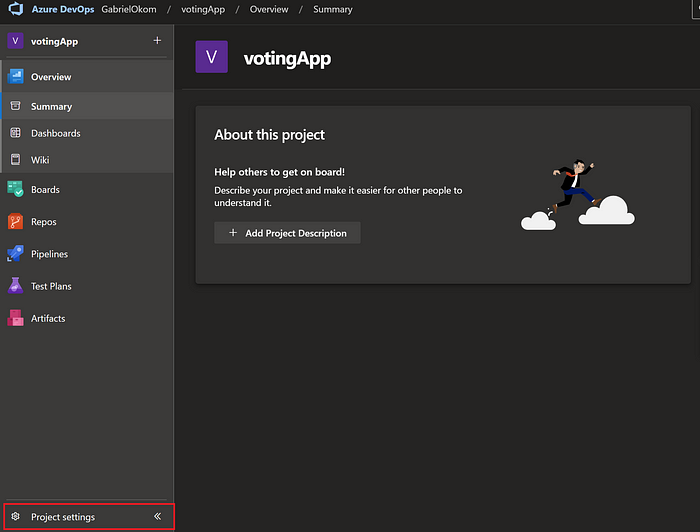Screen dimensions: 700x532
Task: Click the Summary page icon
Action: tap(15, 106)
